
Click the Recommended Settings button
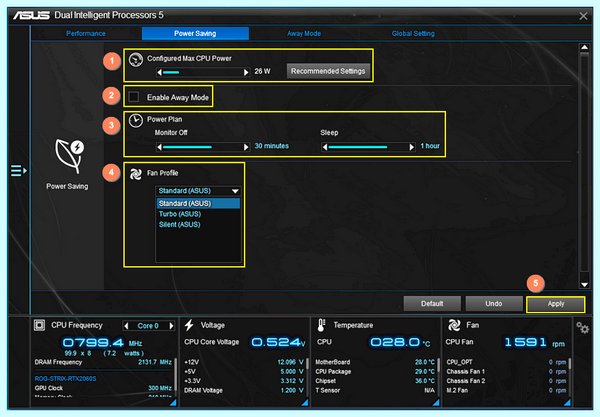pyautogui.click(x=328, y=71)
